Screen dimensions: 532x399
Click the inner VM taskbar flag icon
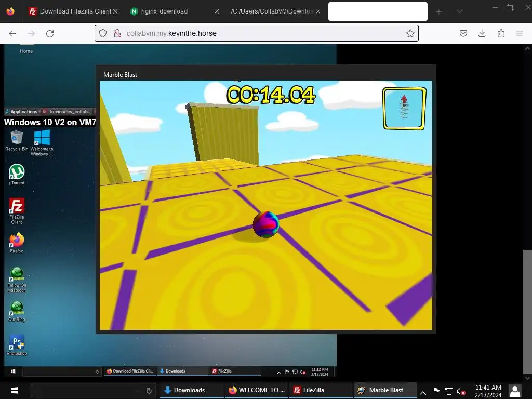tap(287, 371)
